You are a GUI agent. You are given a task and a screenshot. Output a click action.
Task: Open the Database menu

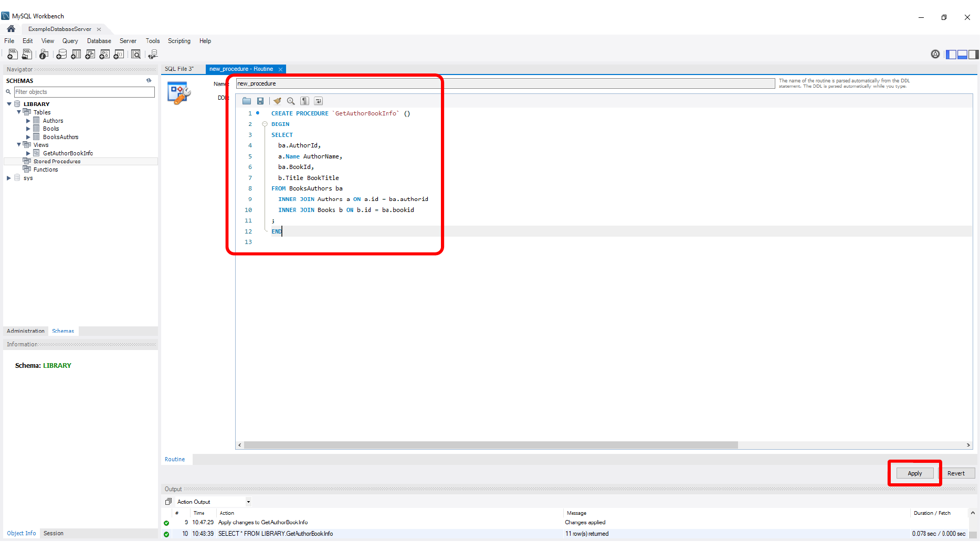pyautogui.click(x=99, y=41)
